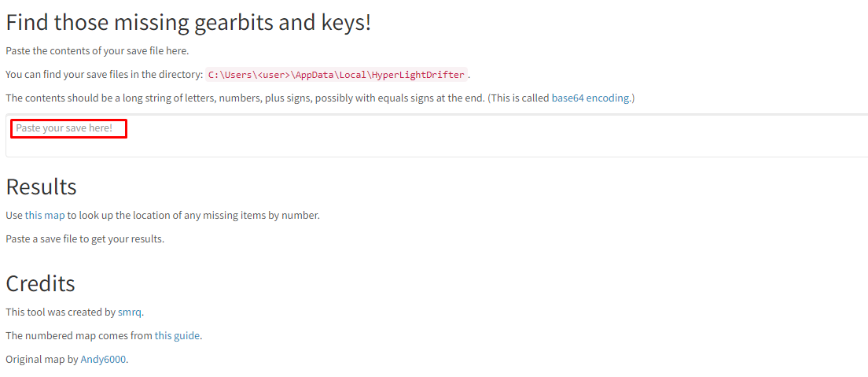Click "The numbered map comes from" text
Screen dimensions: 868x377
tap(79, 335)
